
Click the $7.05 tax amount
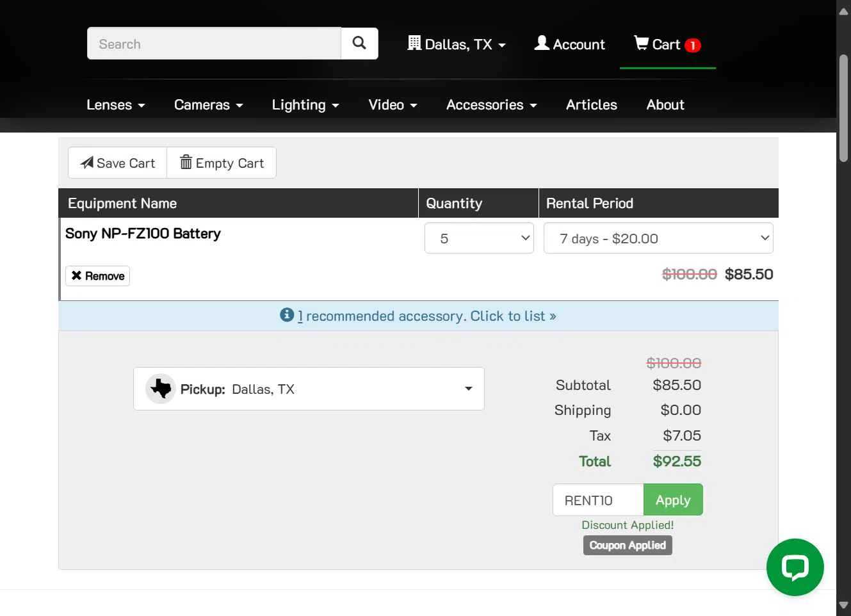[x=682, y=435]
